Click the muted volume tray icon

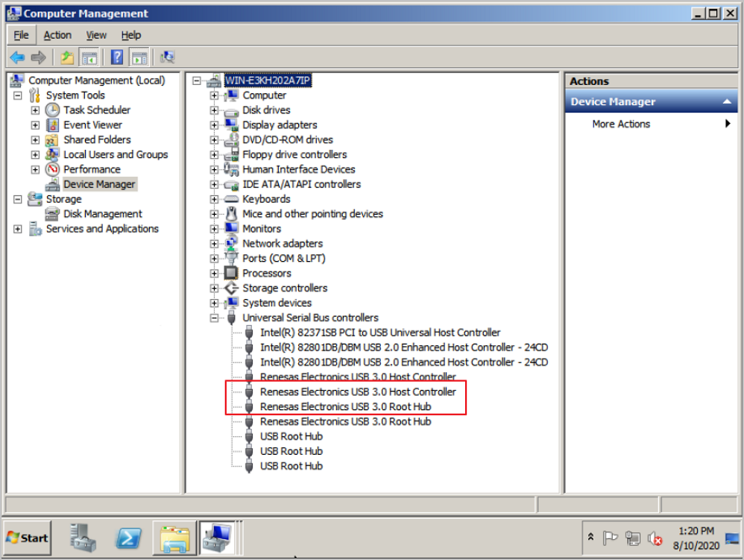[655, 538]
